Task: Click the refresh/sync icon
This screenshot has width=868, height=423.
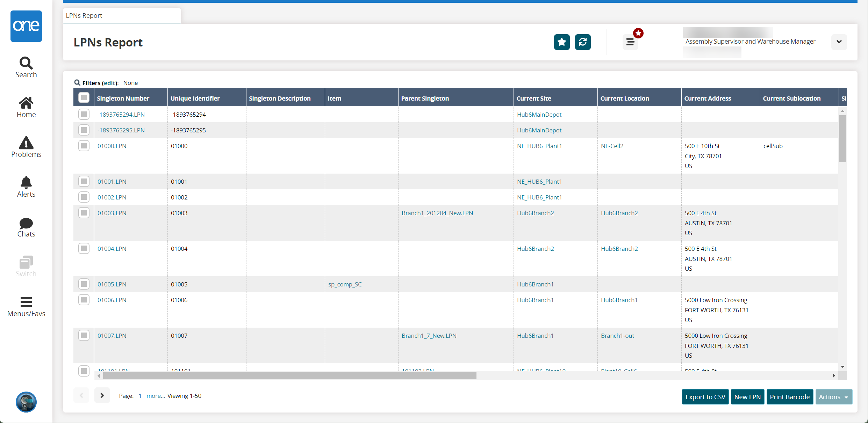Action: [582, 42]
